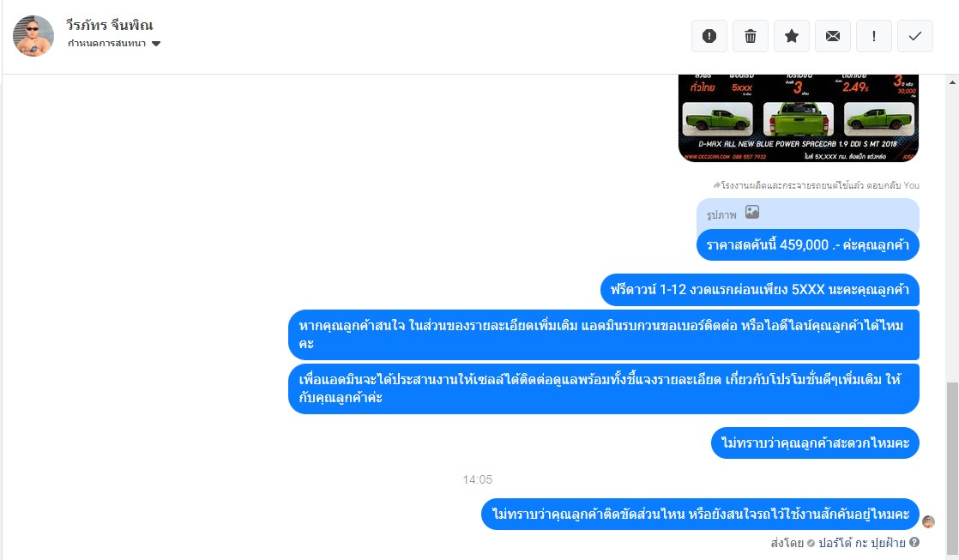Click the reply arrow beside โรงงานผลิต label
Viewport: 959px width, 560px height.
pyautogui.click(x=716, y=185)
